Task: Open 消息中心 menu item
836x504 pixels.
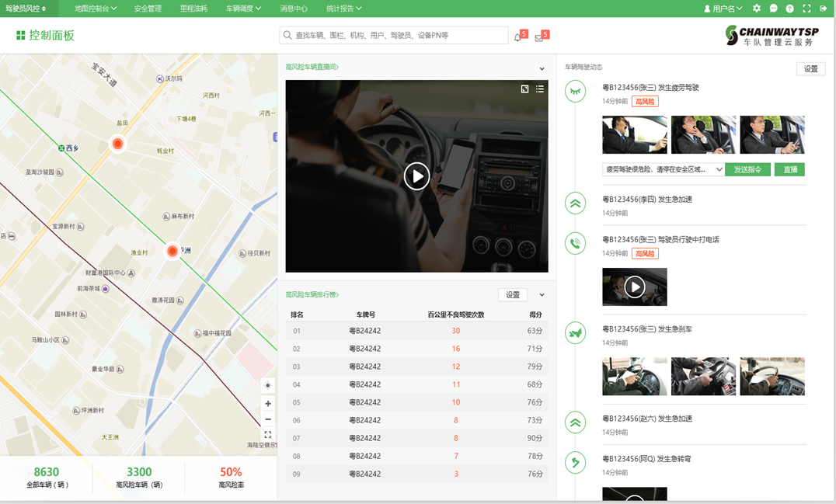Action: (294, 9)
